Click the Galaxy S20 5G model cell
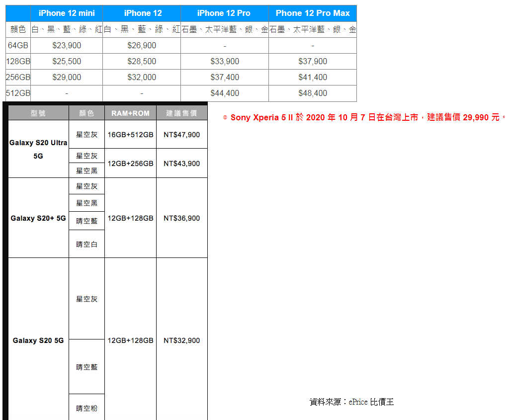Screen dimensions: 510x420 (38, 340)
